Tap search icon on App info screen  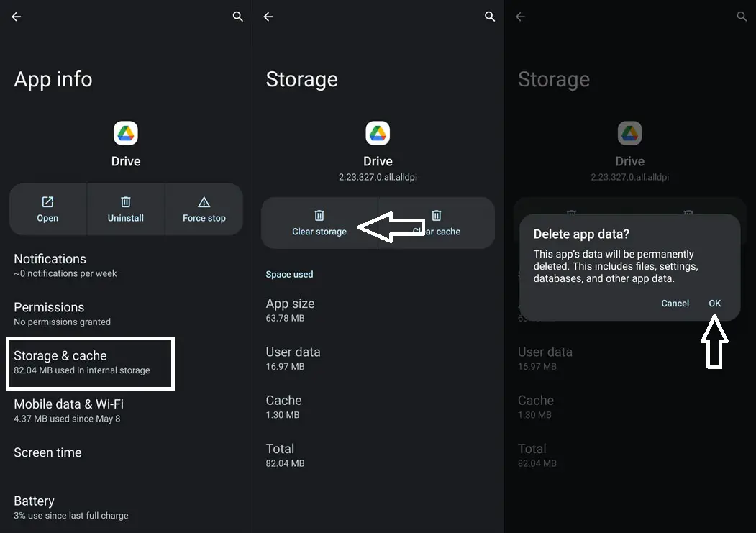tap(237, 17)
